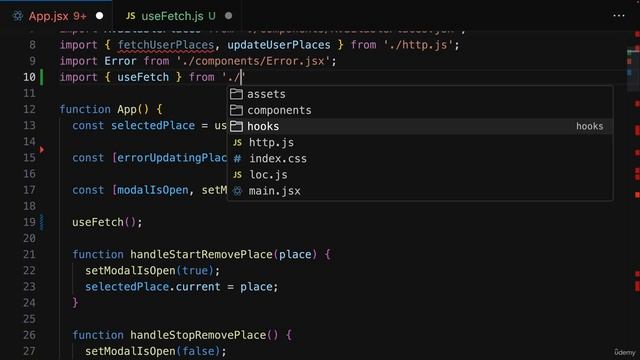Click './http.js' import path string
The image size is (640, 360).
[418, 45]
